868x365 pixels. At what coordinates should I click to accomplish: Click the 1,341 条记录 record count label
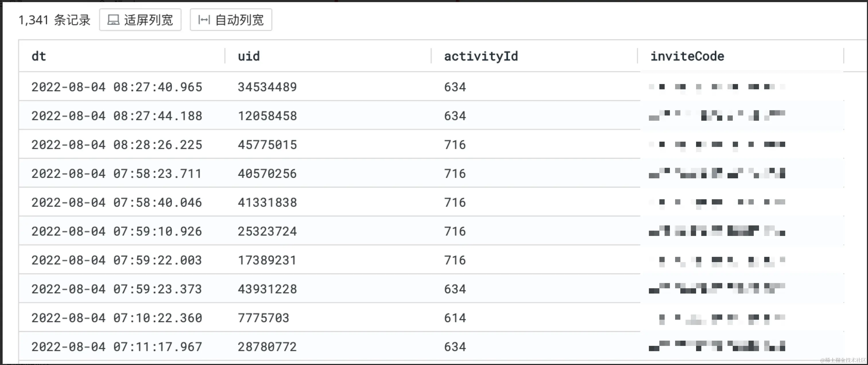point(54,20)
